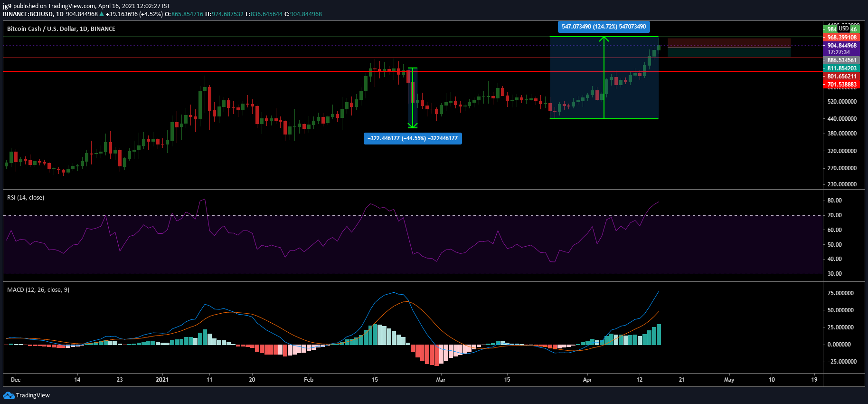The image size is (868, 404).
Task: Click the 19 date label on time axis
Action: click(814, 380)
